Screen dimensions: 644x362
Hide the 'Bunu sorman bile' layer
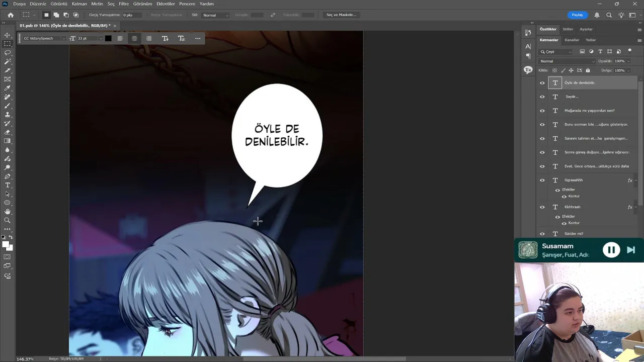542,124
